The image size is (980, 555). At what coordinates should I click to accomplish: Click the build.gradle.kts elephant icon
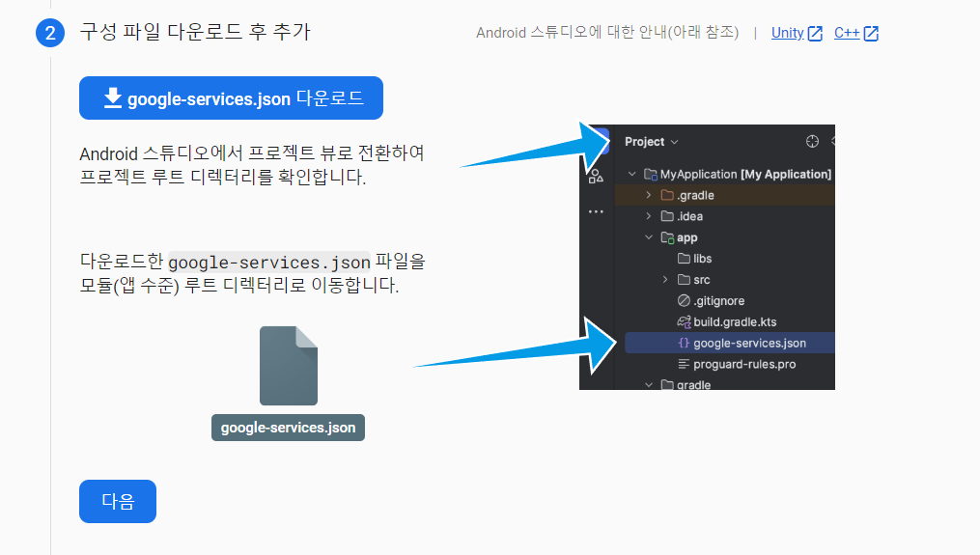684,321
